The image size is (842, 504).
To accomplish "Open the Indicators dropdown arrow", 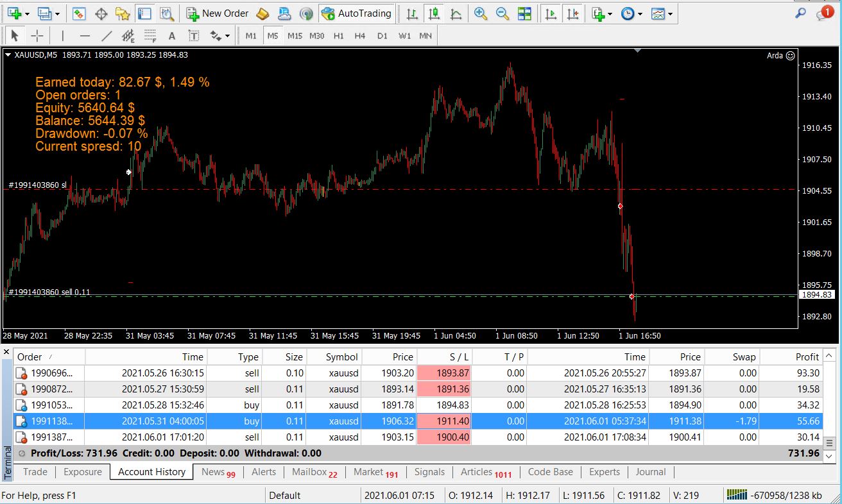I will pyautogui.click(x=610, y=13).
